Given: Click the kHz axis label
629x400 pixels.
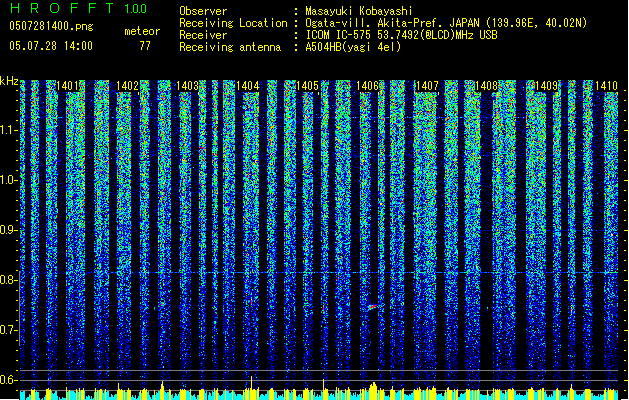Looking at the screenshot, I should click(x=9, y=81).
